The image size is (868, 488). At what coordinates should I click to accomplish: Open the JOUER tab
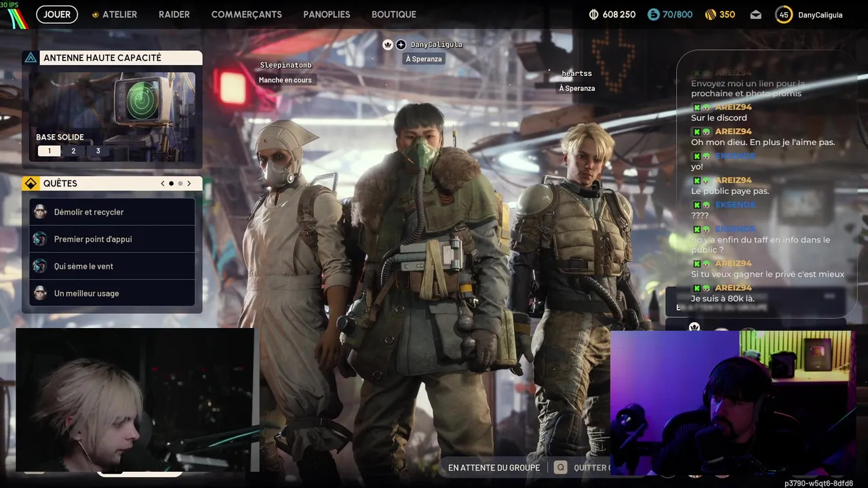[57, 14]
